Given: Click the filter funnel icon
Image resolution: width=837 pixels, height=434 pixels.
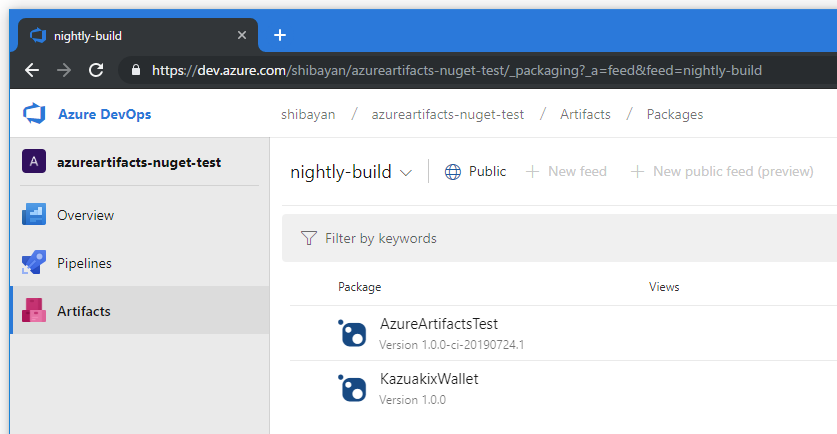Looking at the screenshot, I should (x=309, y=238).
